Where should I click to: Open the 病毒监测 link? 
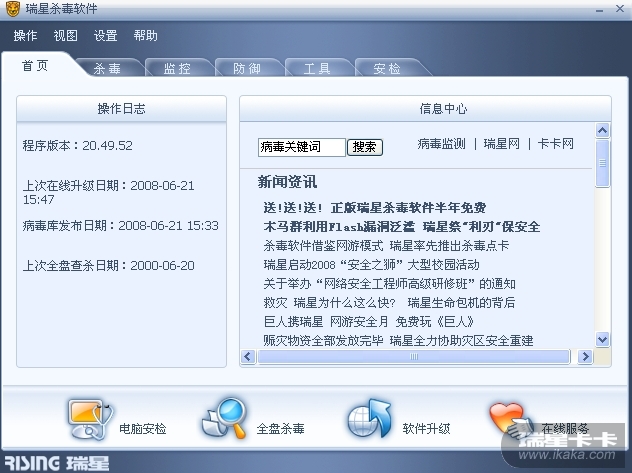441,144
